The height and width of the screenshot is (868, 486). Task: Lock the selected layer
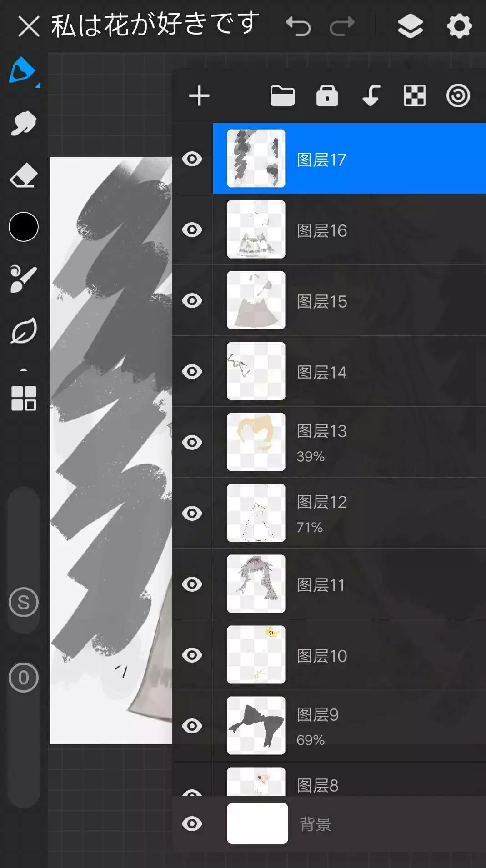click(327, 96)
